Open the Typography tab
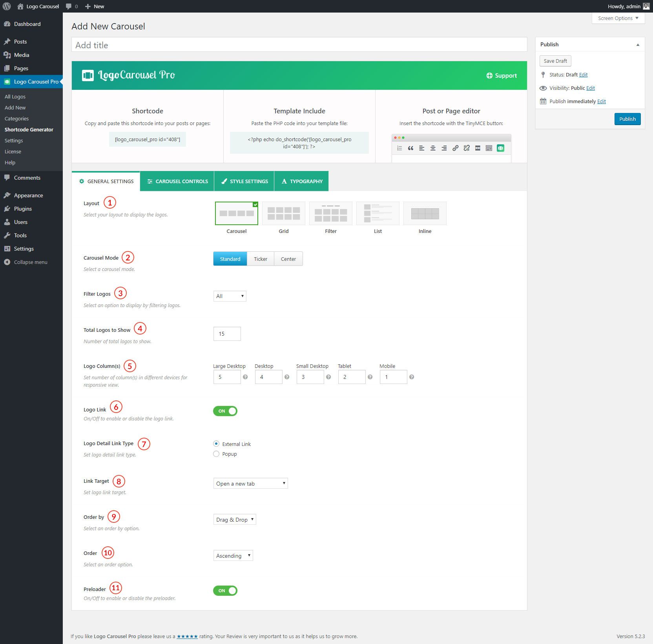 301,181
